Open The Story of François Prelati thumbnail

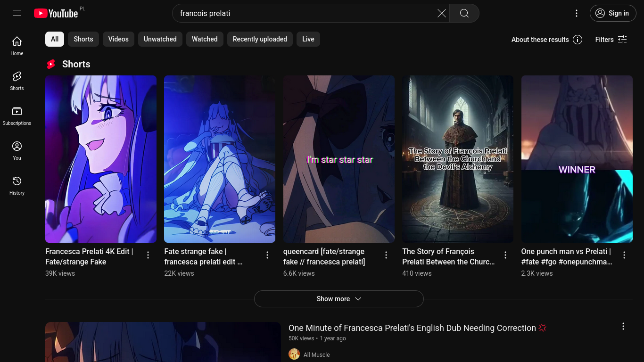(x=458, y=159)
